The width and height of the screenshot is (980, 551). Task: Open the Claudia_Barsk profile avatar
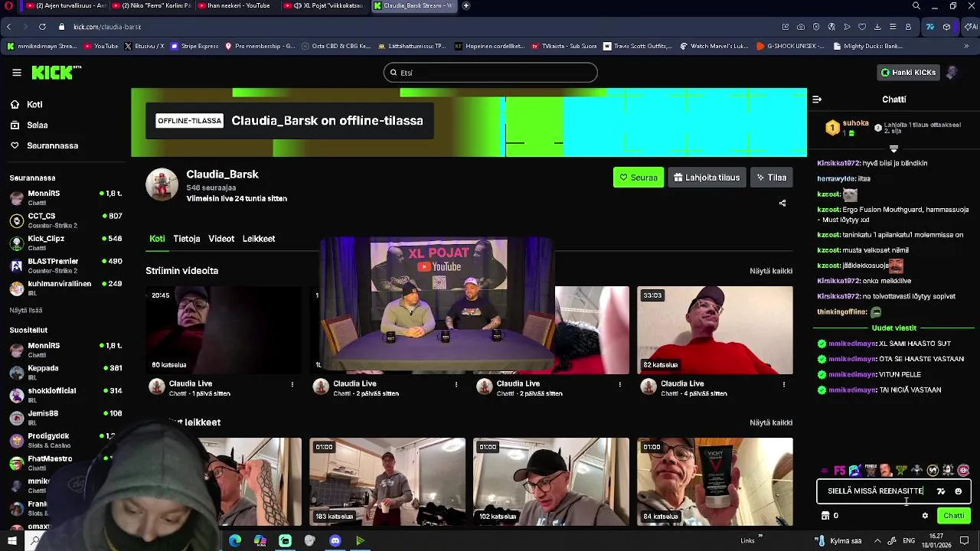[162, 185]
